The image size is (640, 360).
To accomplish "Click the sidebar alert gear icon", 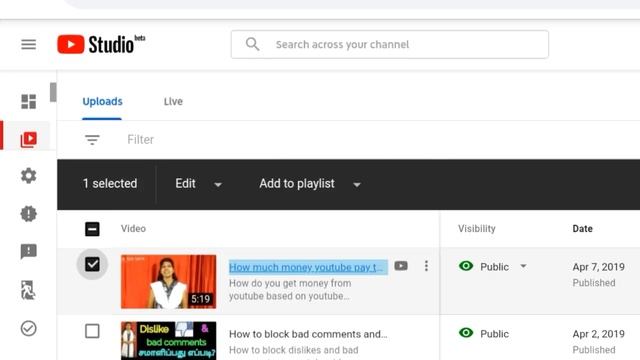I will coord(29,213).
